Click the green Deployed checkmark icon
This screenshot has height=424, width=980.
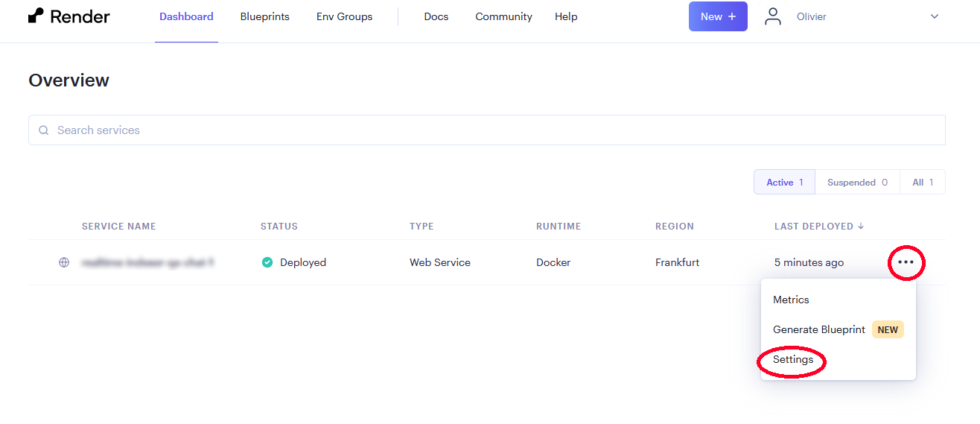(267, 262)
